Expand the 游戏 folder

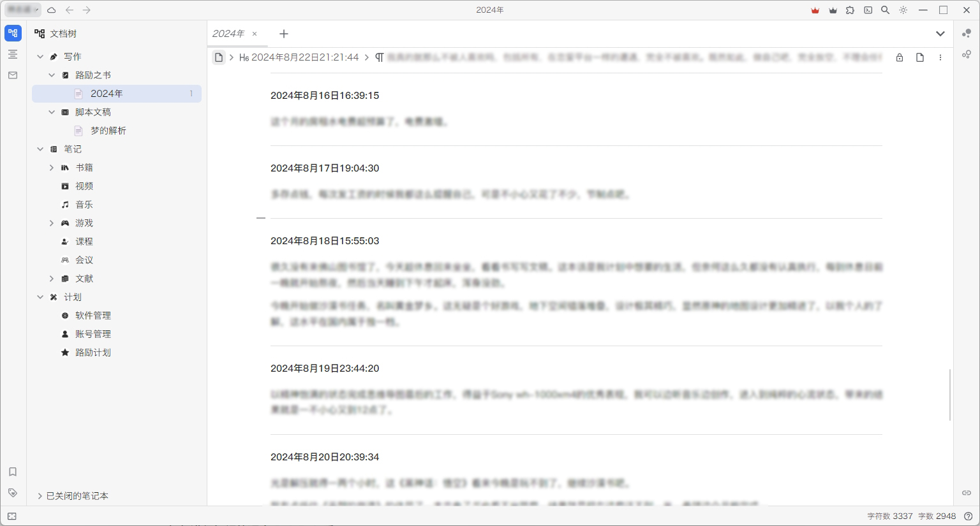coord(52,223)
